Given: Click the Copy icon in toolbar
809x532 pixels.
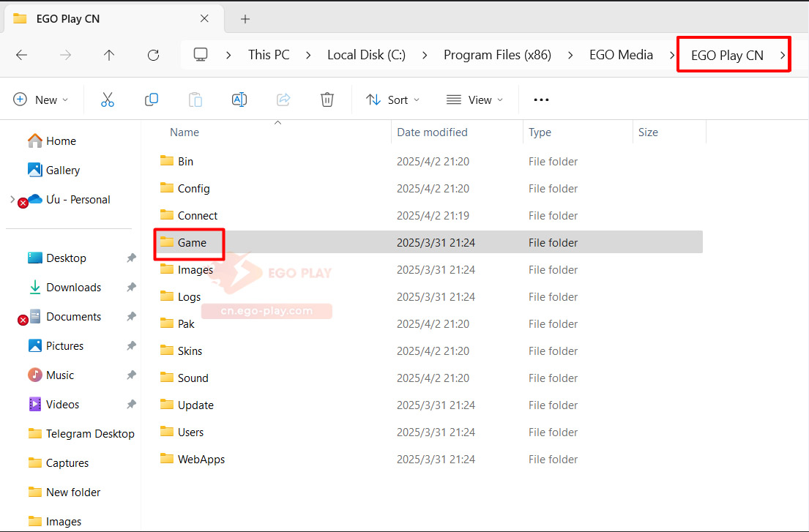Looking at the screenshot, I should pos(151,100).
